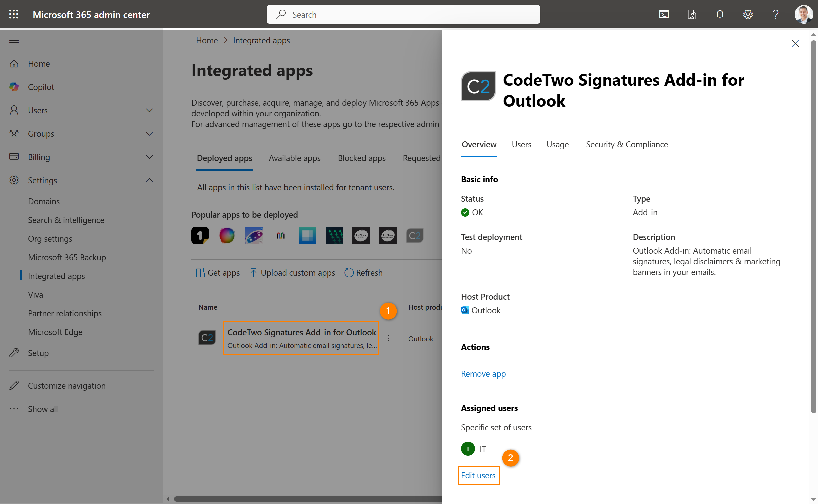818x504 pixels.
Task: Click the horizontal scrollbar at bottom
Action: tap(308, 499)
